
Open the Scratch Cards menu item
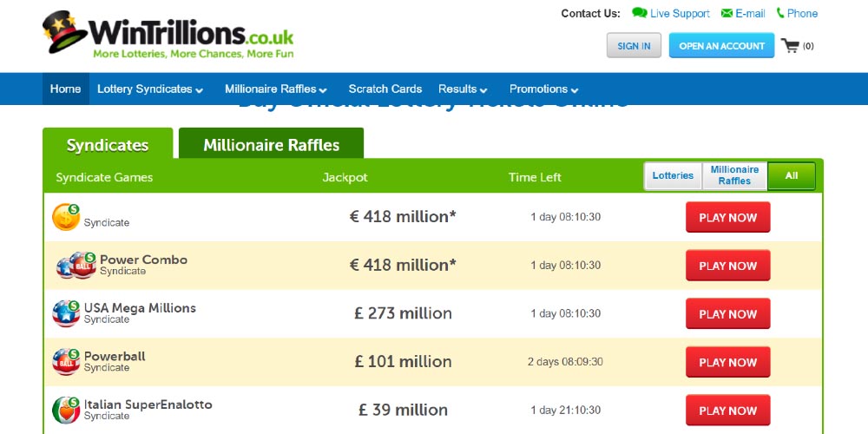(x=385, y=89)
